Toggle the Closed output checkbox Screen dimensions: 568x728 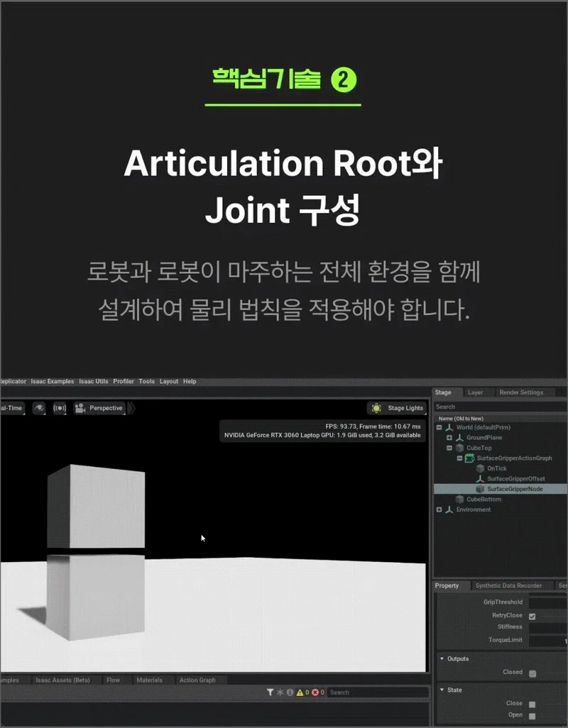[532, 673]
